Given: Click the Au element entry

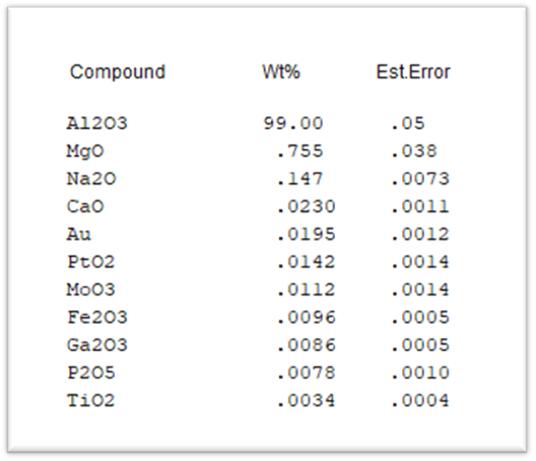Looking at the screenshot, I should 79,234.
